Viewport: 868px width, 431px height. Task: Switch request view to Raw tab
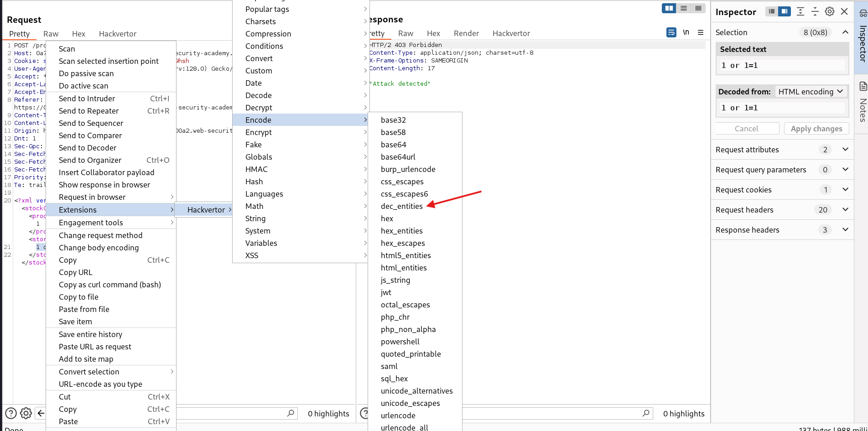pyautogui.click(x=51, y=34)
